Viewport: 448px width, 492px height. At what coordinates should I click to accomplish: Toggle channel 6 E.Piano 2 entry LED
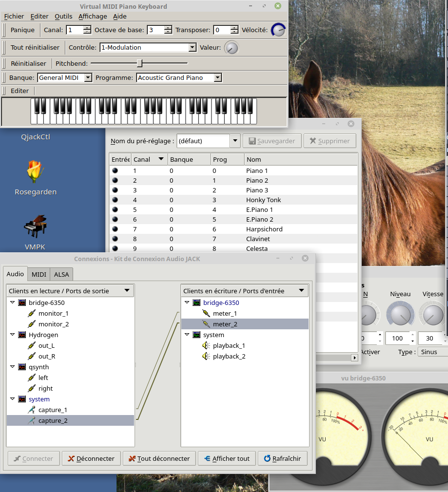click(x=115, y=219)
